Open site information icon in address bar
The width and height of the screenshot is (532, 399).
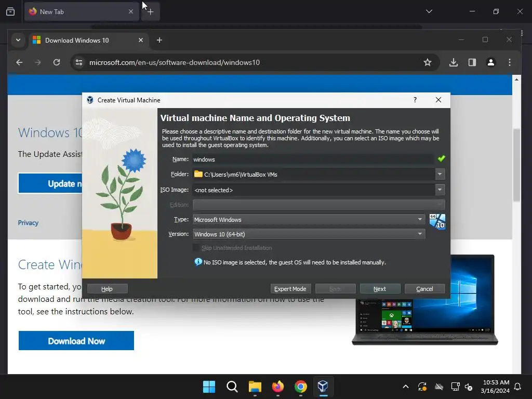click(x=79, y=62)
